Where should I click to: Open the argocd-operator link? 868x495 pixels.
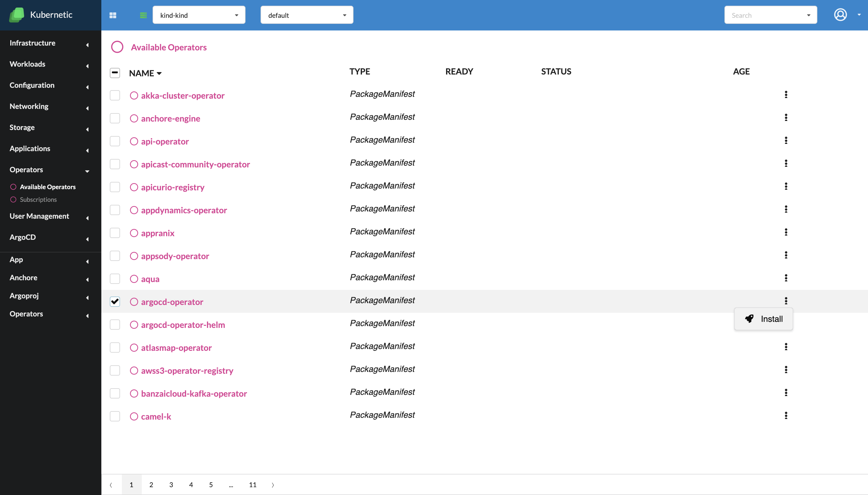pyautogui.click(x=172, y=302)
